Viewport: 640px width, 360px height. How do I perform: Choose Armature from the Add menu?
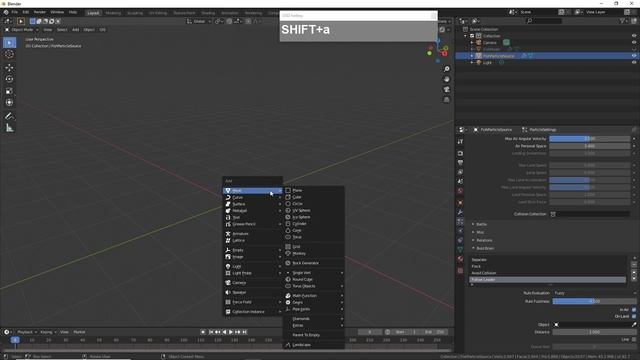point(253,234)
